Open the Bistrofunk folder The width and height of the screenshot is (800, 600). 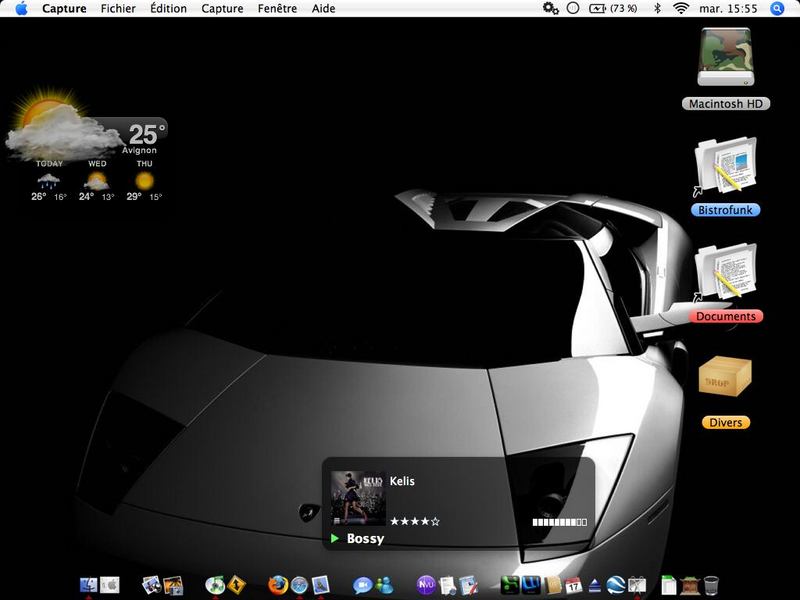726,166
